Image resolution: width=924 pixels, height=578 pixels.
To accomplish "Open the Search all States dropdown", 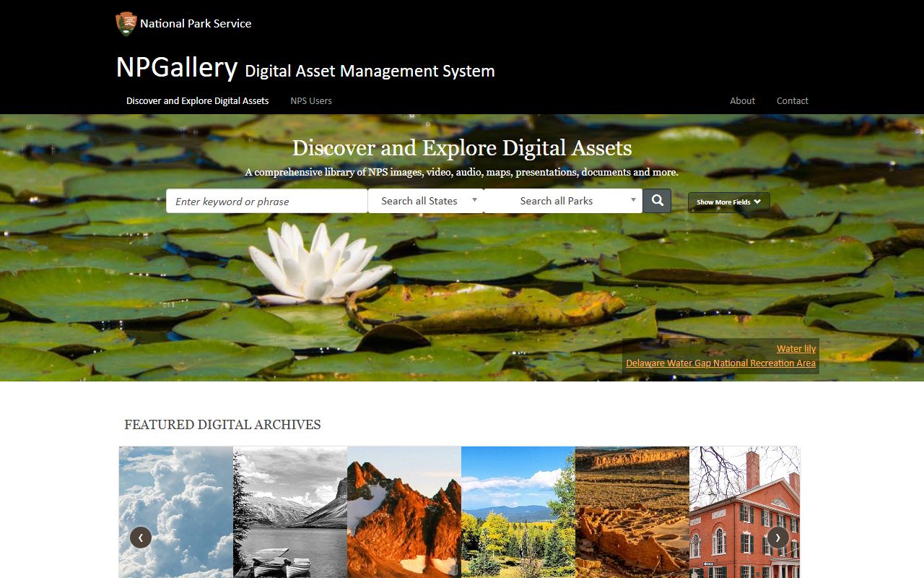I will pyautogui.click(x=426, y=201).
